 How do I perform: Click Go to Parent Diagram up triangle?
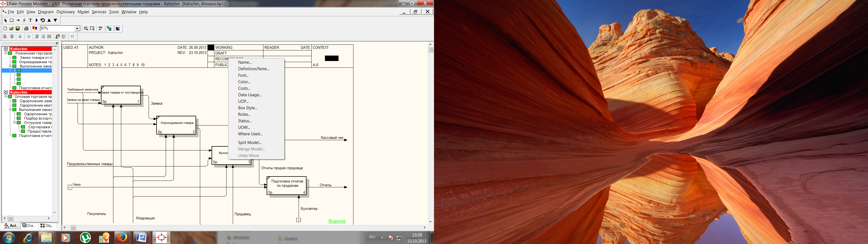49,20
